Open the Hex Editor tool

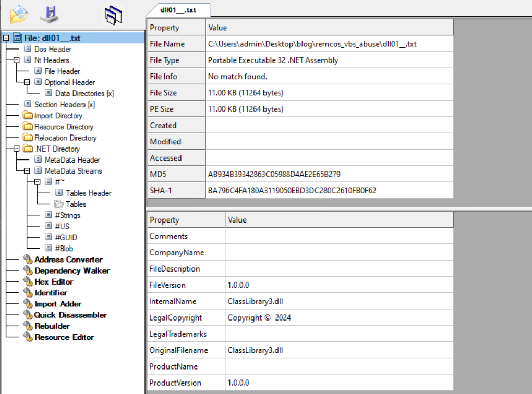coord(54,282)
